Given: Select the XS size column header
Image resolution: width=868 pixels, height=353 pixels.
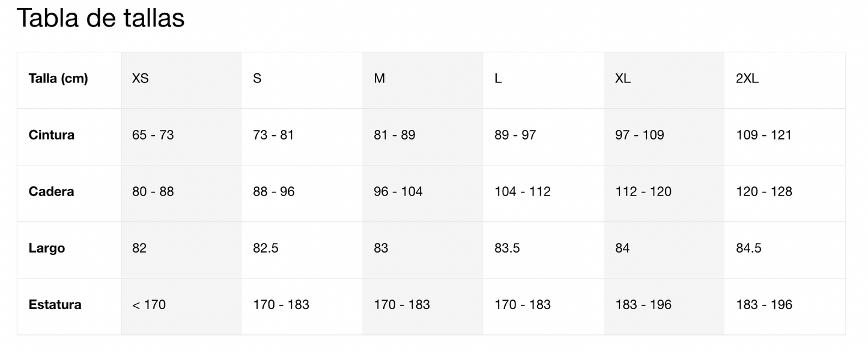Looking at the screenshot, I should click(x=141, y=79).
